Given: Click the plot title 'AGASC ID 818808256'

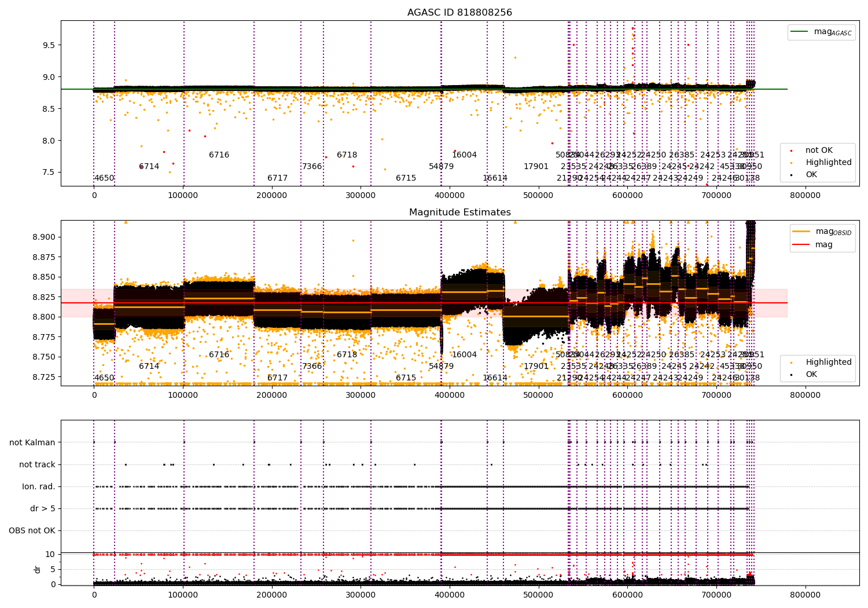Looking at the screenshot, I should (x=459, y=13).
